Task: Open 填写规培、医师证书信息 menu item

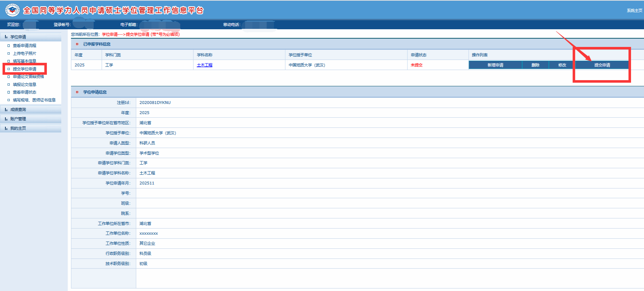Action: (34, 100)
